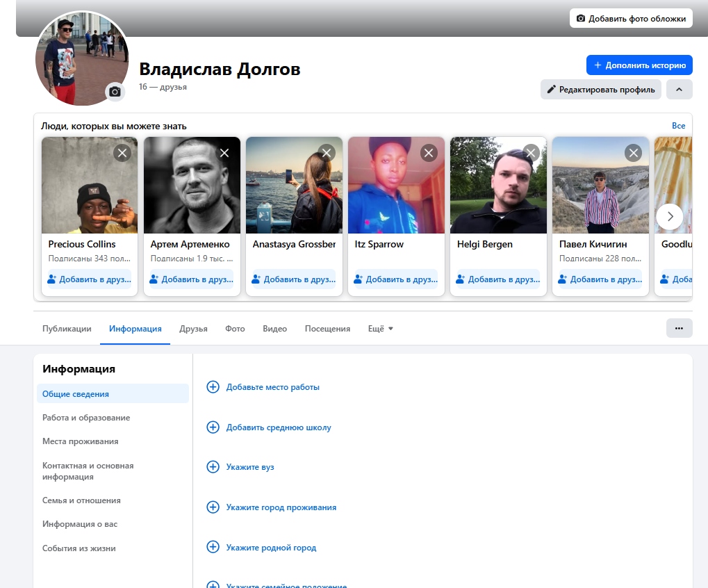Open the Посещения tab
This screenshot has height=588, width=708.
click(x=327, y=329)
